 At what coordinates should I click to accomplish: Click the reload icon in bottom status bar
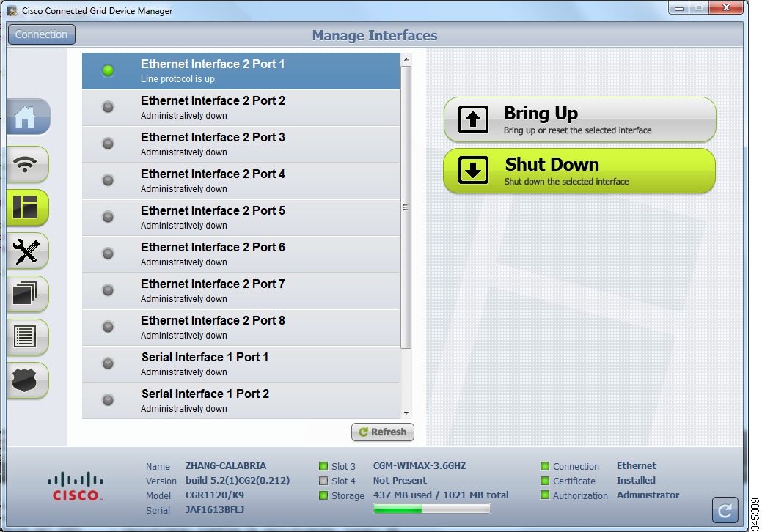(x=725, y=510)
